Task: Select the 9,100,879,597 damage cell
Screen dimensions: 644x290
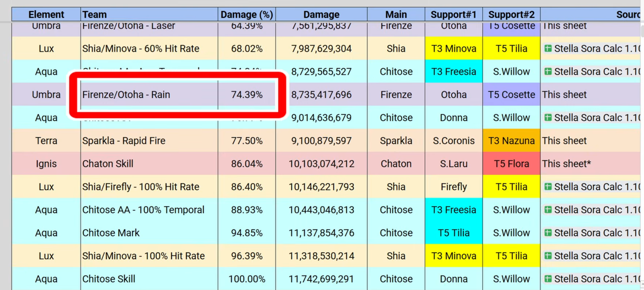Action: coord(321,141)
